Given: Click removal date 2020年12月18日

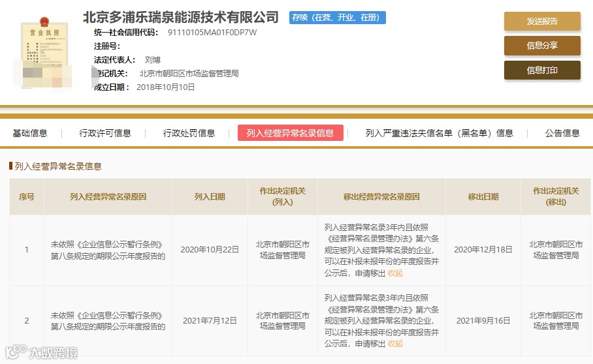Looking at the screenshot, I should point(483,250).
